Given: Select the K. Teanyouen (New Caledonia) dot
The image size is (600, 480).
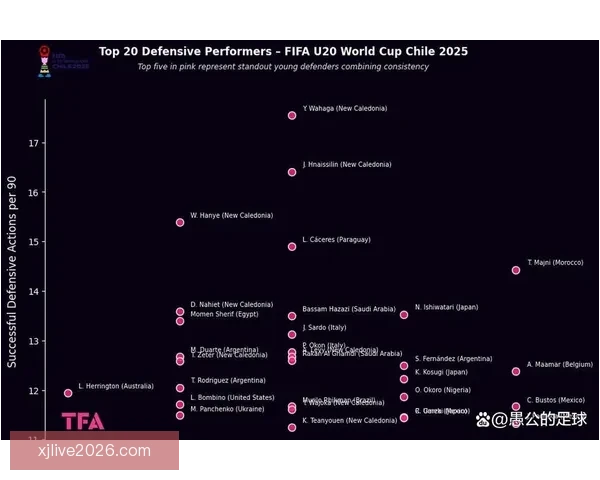Looking at the screenshot, I should [292, 427].
